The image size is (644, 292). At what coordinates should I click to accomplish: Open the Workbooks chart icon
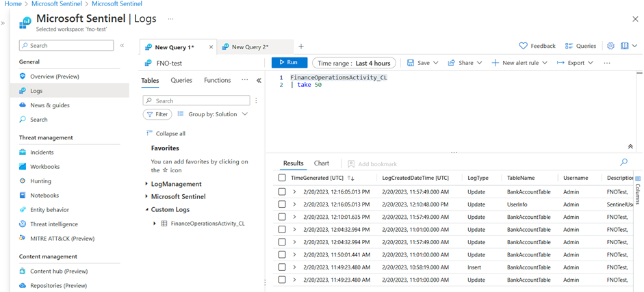click(23, 166)
